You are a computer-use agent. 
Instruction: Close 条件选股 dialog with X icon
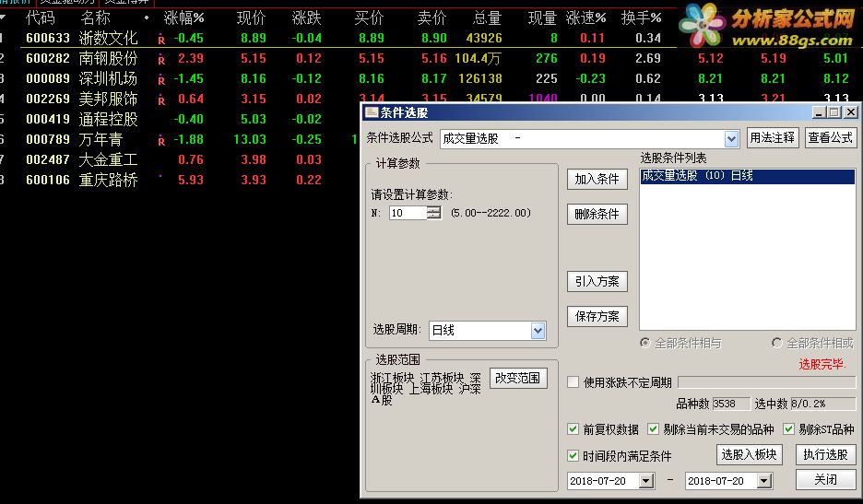click(x=851, y=112)
